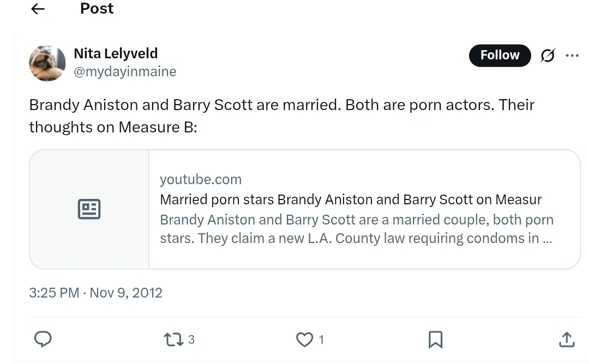Open the youtube.com domain link
Viewport: 589px width, 364px height.
click(x=201, y=179)
